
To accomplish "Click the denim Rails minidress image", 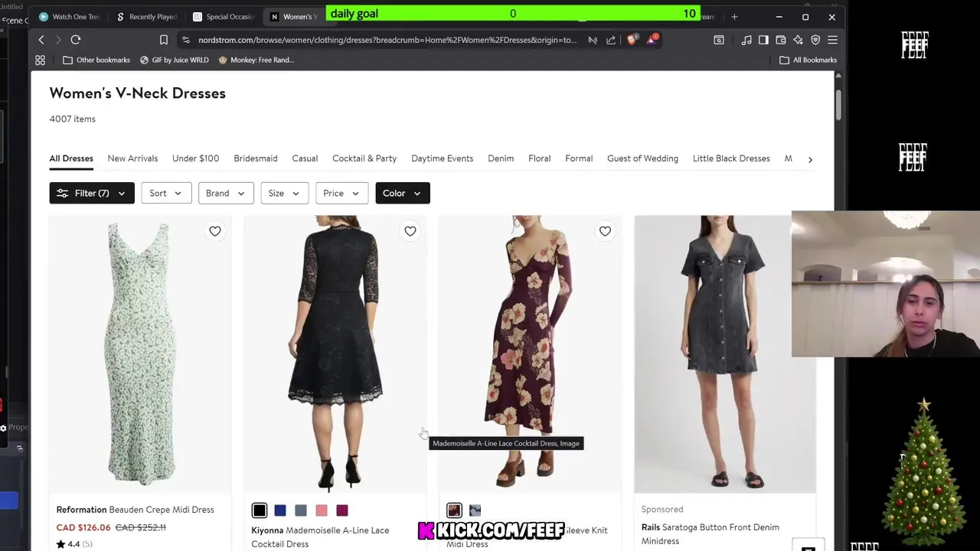I will [x=725, y=354].
